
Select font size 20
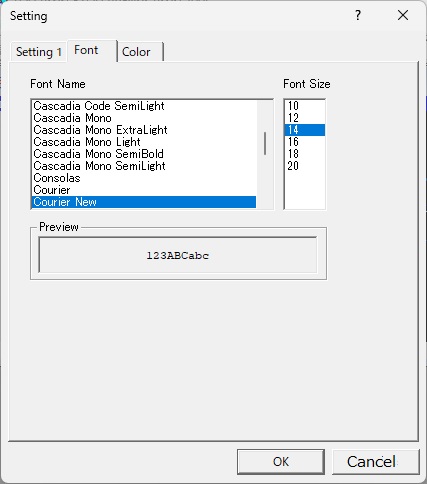[x=305, y=166]
